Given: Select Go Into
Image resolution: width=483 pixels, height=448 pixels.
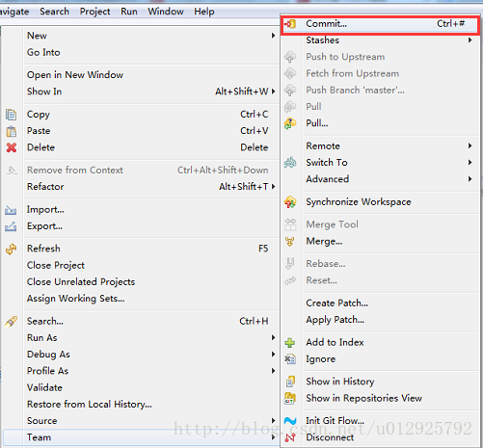Looking at the screenshot, I should pyautogui.click(x=43, y=52).
